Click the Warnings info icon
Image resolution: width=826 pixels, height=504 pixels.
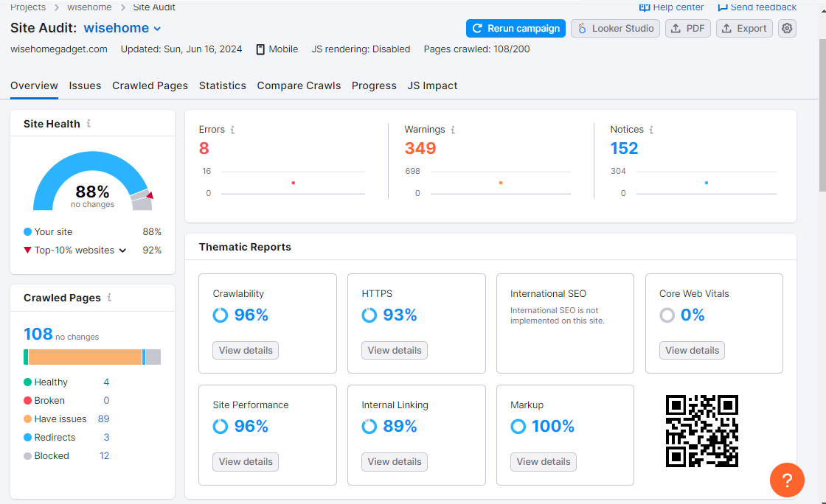coord(453,130)
